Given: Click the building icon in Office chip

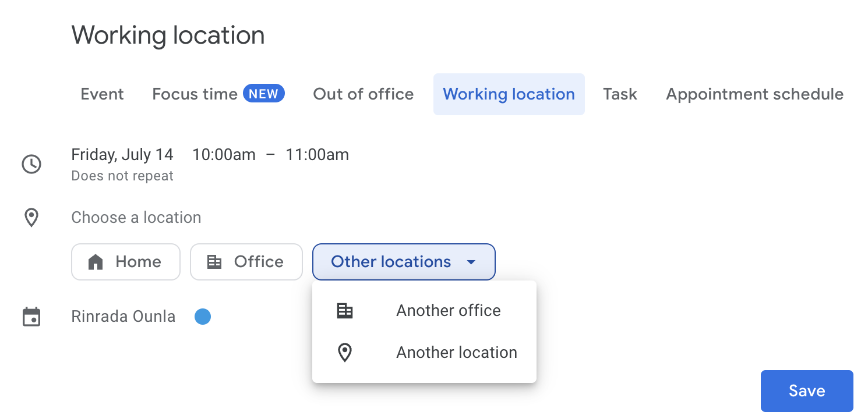Looking at the screenshot, I should tap(214, 262).
